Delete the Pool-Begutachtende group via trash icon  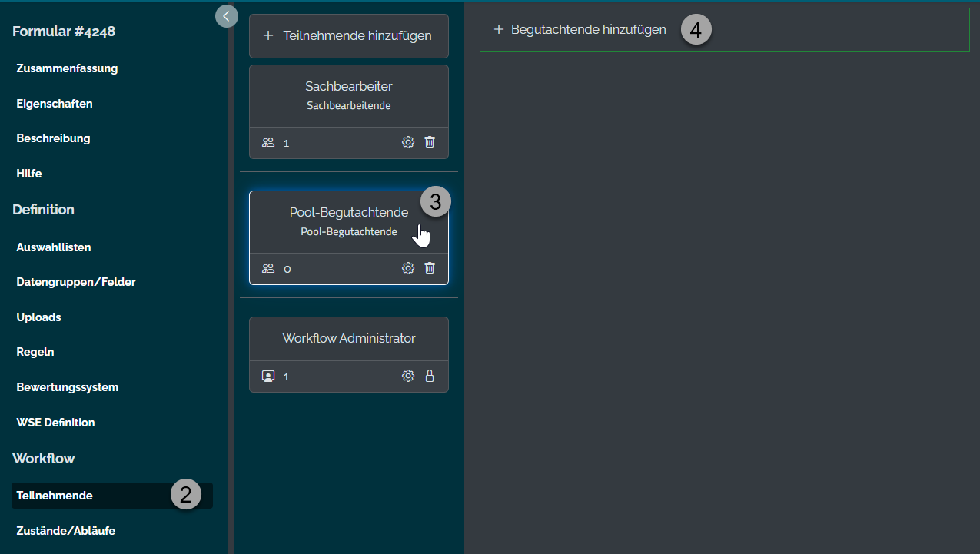[x=430, y=268]
